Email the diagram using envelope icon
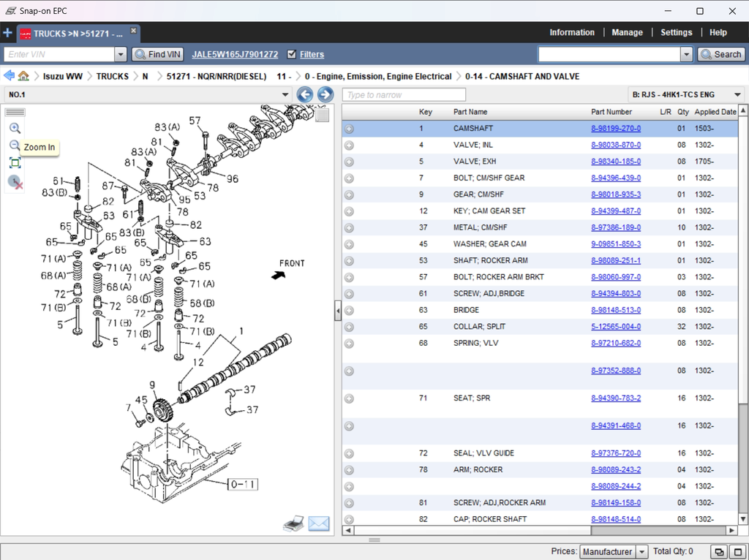Screen dimensions: 749x560 319,523
